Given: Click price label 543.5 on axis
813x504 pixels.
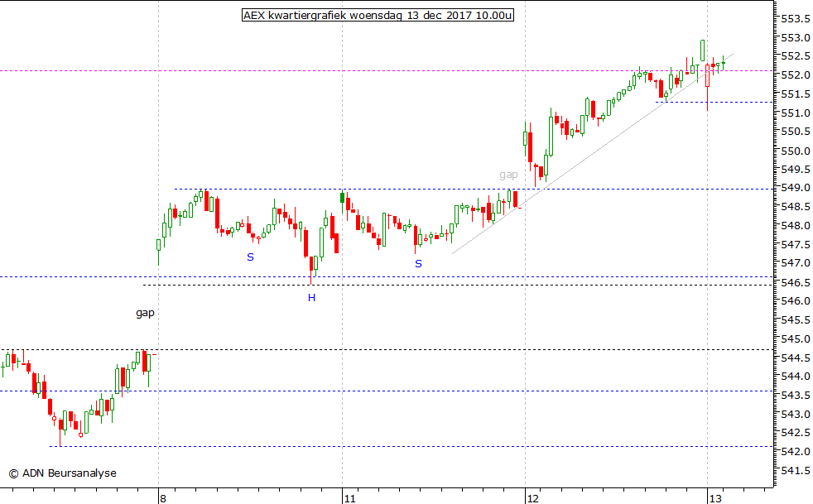Looking at the screenshot, I should pos(796,396).
